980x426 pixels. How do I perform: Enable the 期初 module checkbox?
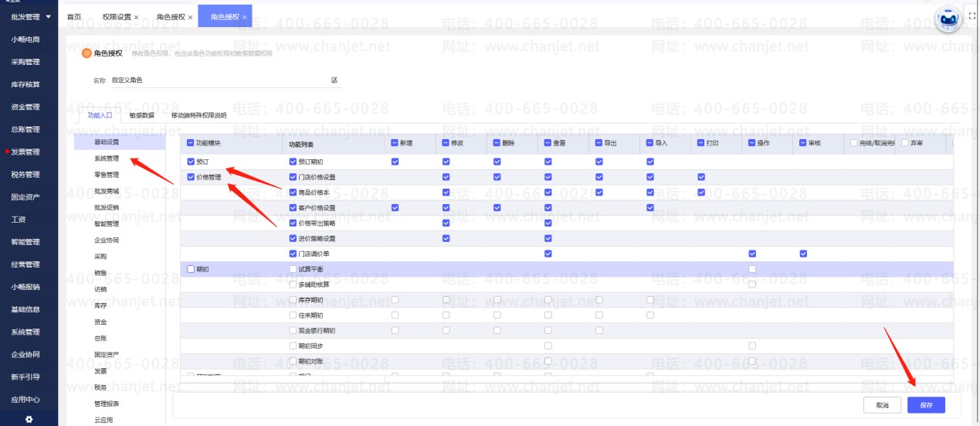coord(191,269)
